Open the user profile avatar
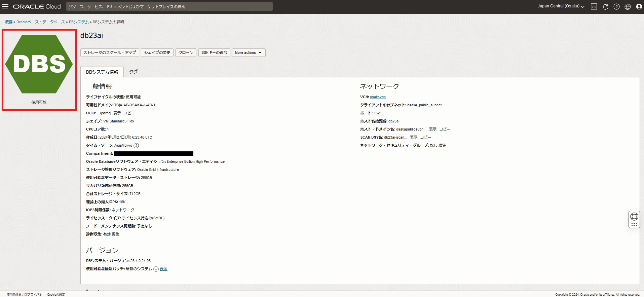This screenshot has height=297, width=644. (639, 7)
